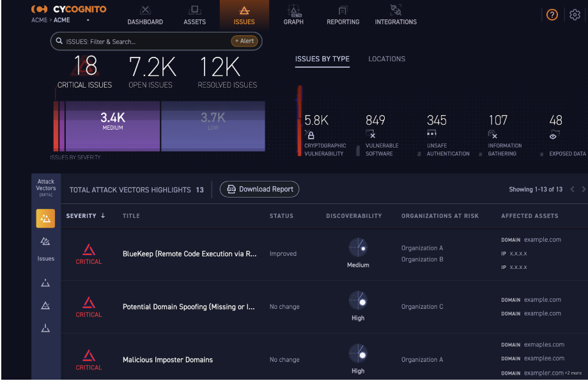Screen dimensions: 588x381
Task: Click the + Alert button
Action: tap(244, 41)
